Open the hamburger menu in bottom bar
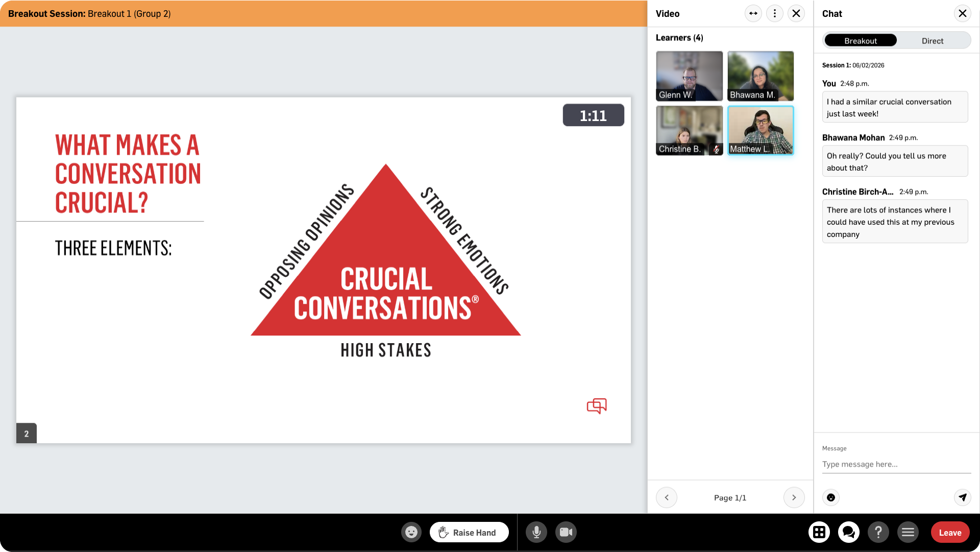 pyautogui.click(x=908, y=532)
